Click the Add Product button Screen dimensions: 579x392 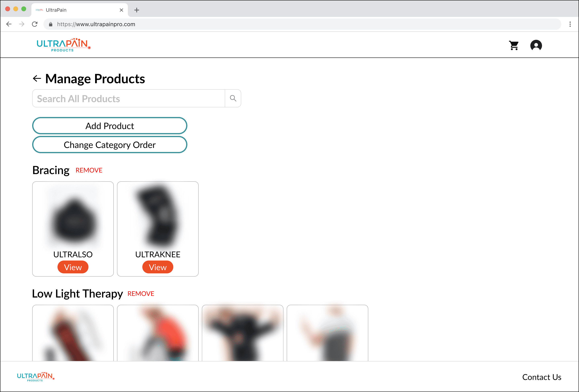click(x=110, y=126)
